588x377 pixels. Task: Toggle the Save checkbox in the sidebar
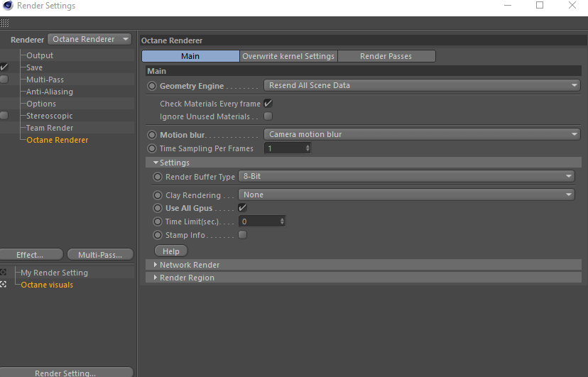click(4, 67)
